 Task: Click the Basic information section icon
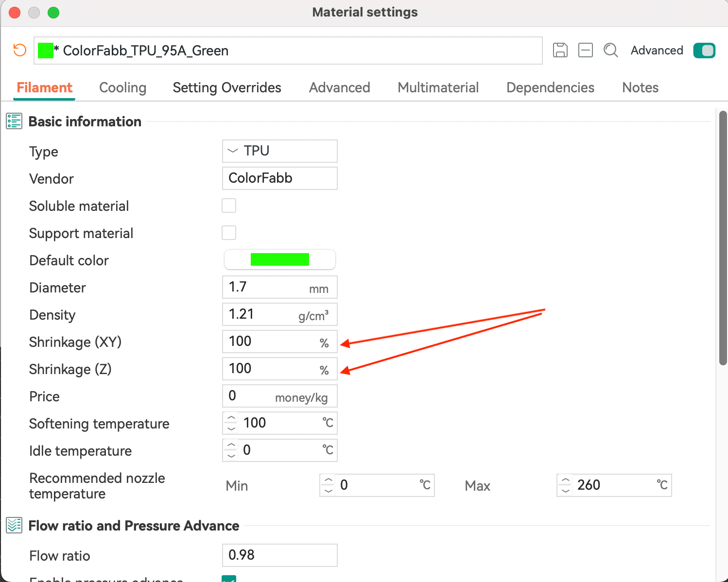pyautogui.click(x=14, y=121)
